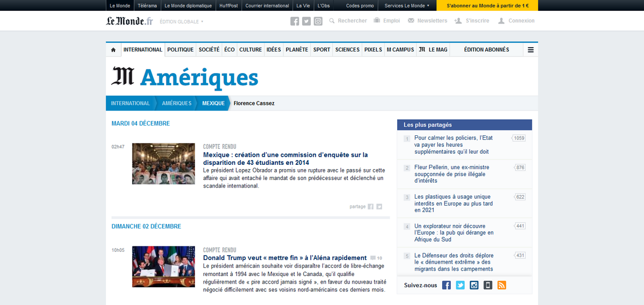Expand Services Le Monde dropdown
Viewport: 644px width, 305px height.
coord(407,5)
